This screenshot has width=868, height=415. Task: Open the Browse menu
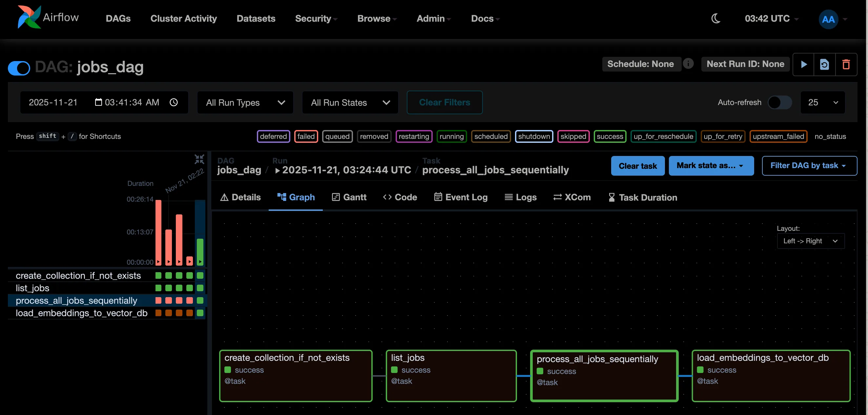377,18
